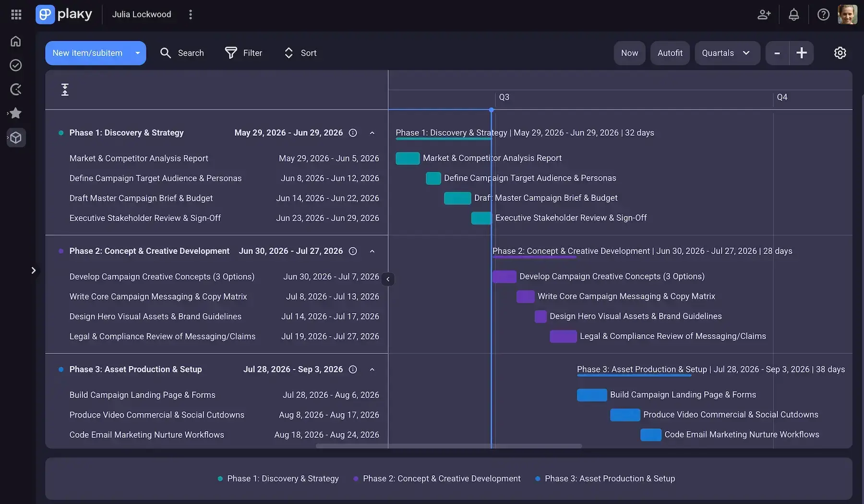
Task: Click the Search magnifier icon
Action: coord(166,53)
